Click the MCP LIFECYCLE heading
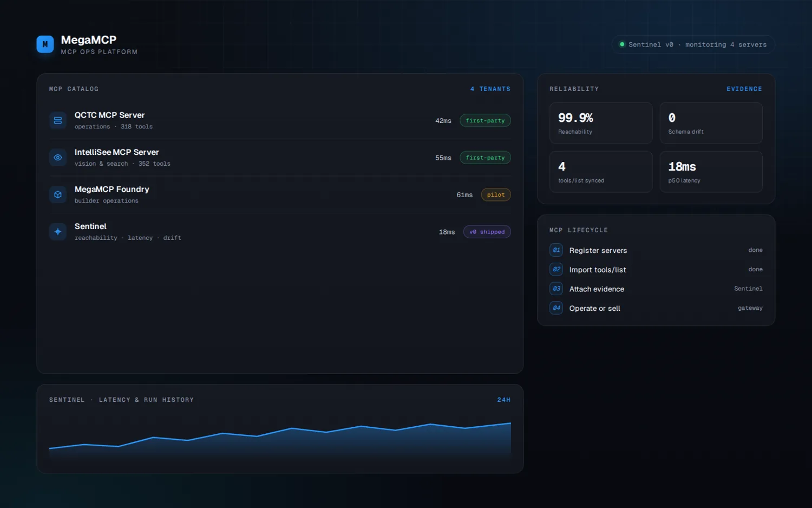This screenshot has width=812, height=508. click(x=579, y=230)
